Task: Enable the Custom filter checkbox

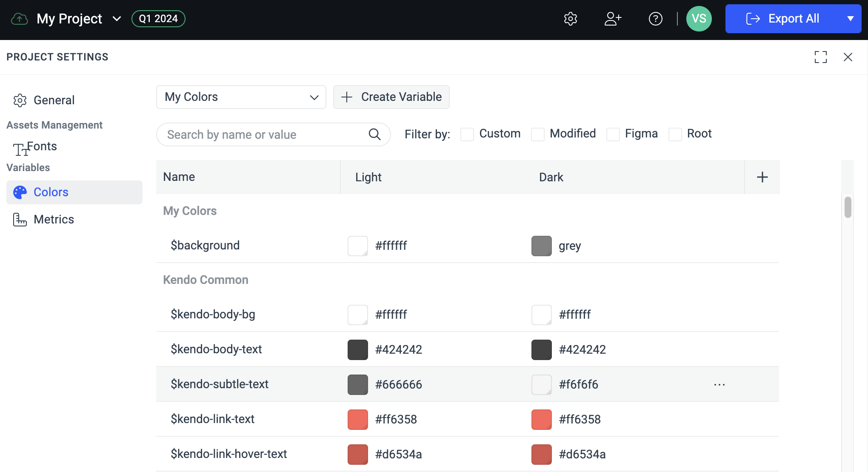Action: pos(467,134)
